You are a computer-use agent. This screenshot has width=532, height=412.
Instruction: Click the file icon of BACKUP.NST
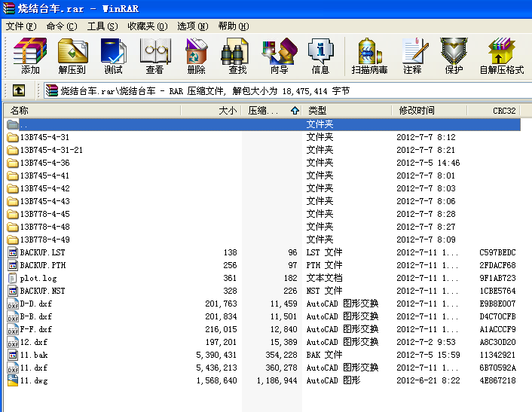13,291
